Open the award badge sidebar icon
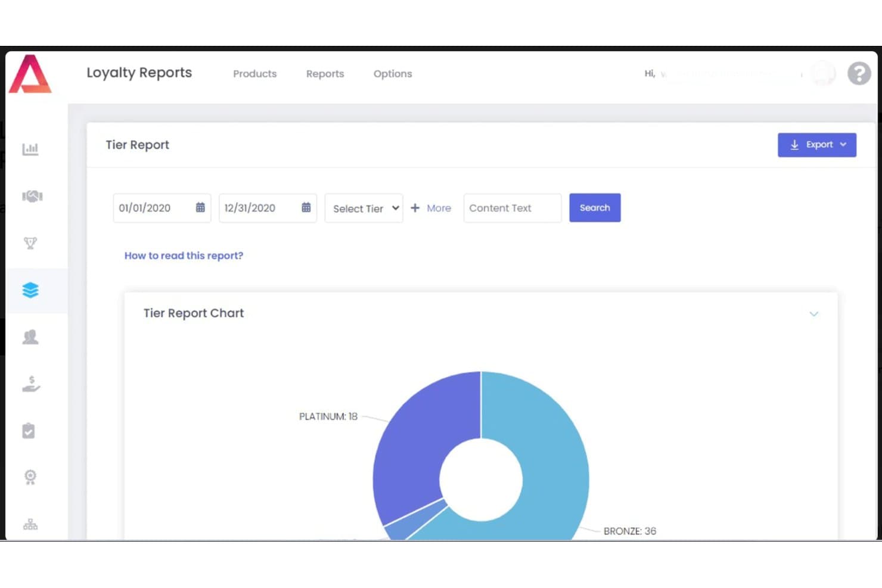The width and height of the screenshot is (882, 588). 30,477
